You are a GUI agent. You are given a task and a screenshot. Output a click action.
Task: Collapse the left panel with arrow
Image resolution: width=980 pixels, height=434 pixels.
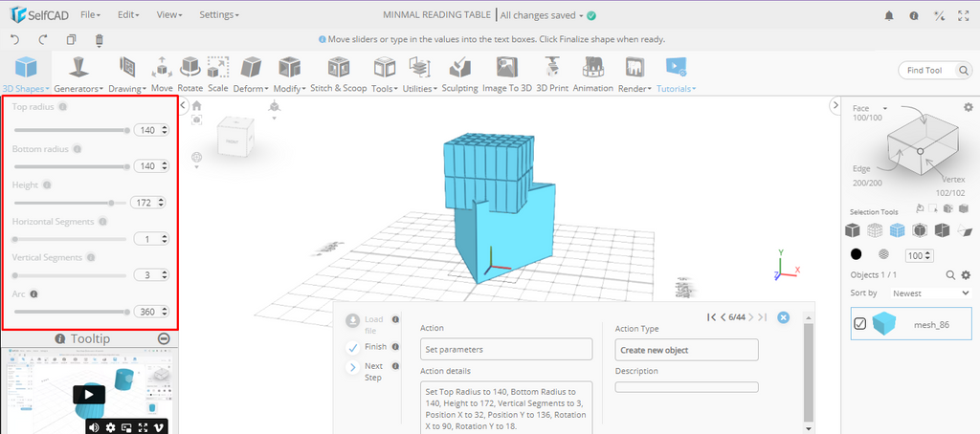coord(184,105)
